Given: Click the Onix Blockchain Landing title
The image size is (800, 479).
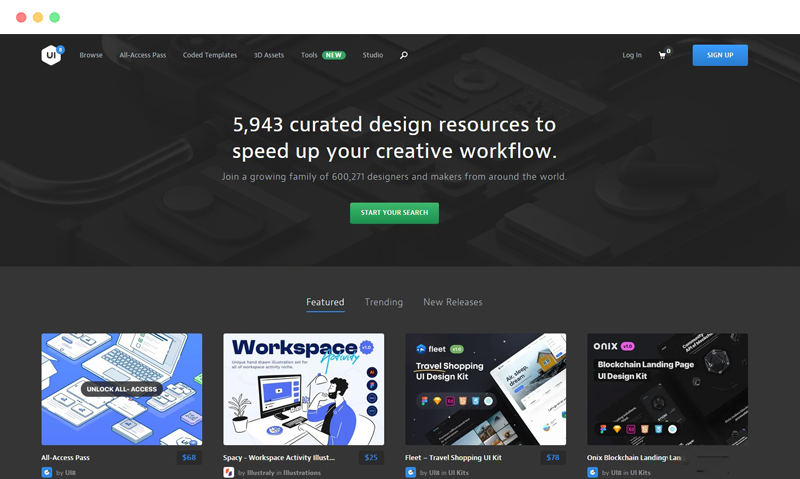Looking at the screenshot, I should pos(634,458).
